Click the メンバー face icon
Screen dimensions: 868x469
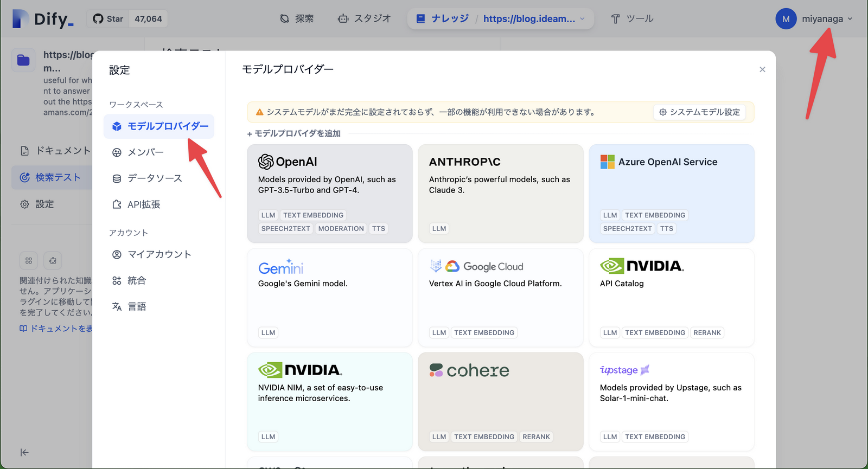coord(117,152)
